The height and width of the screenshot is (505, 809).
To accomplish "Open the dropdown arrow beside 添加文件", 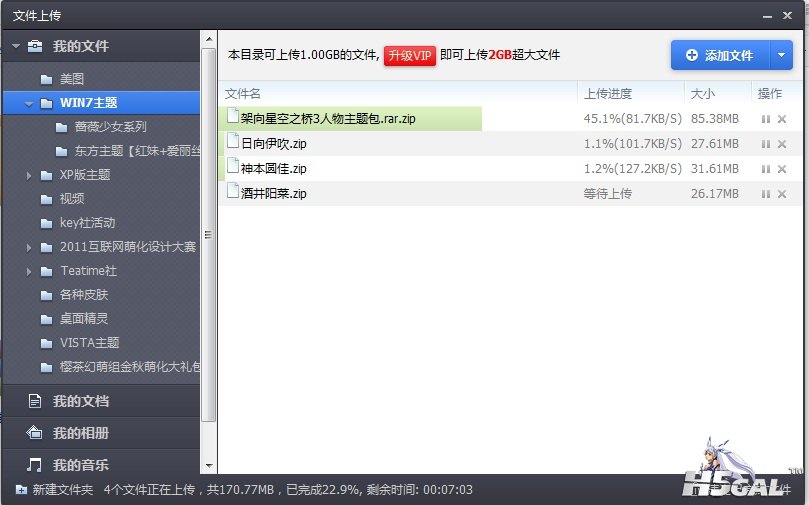I will (x=781, y=55).
